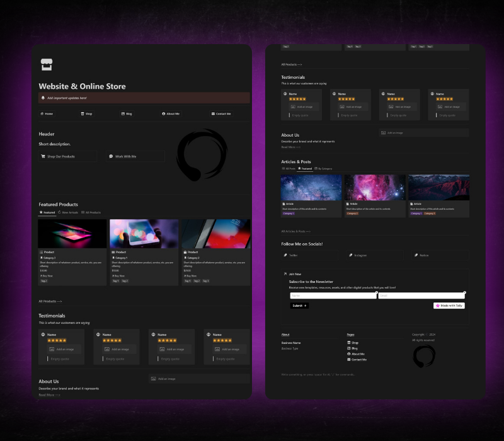Click the Made with Tally badge

click(x=449, y=306)
